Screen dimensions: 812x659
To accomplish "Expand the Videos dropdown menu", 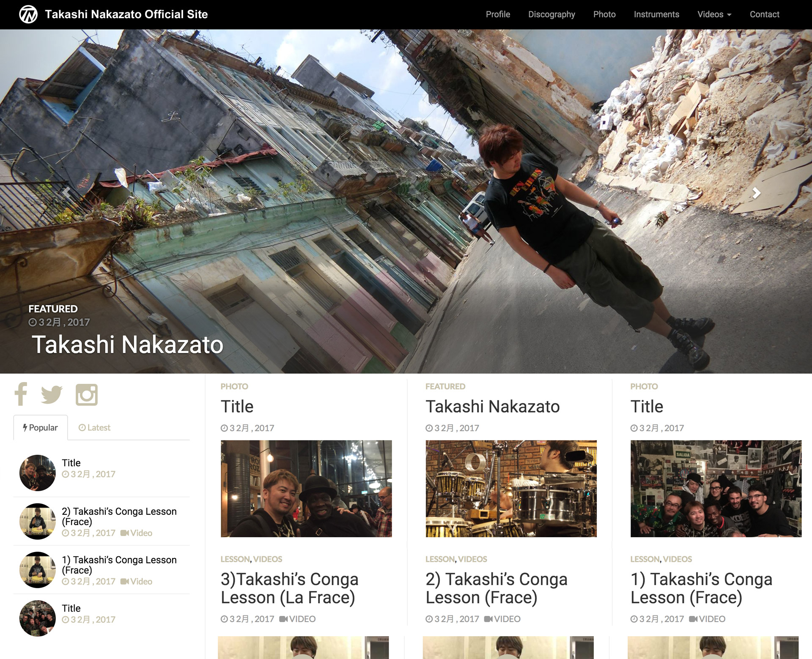I will (x=714, y=14).
